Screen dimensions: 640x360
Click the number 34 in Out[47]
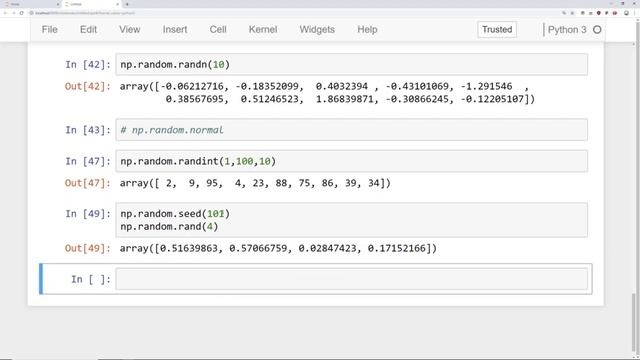point(374,183)
